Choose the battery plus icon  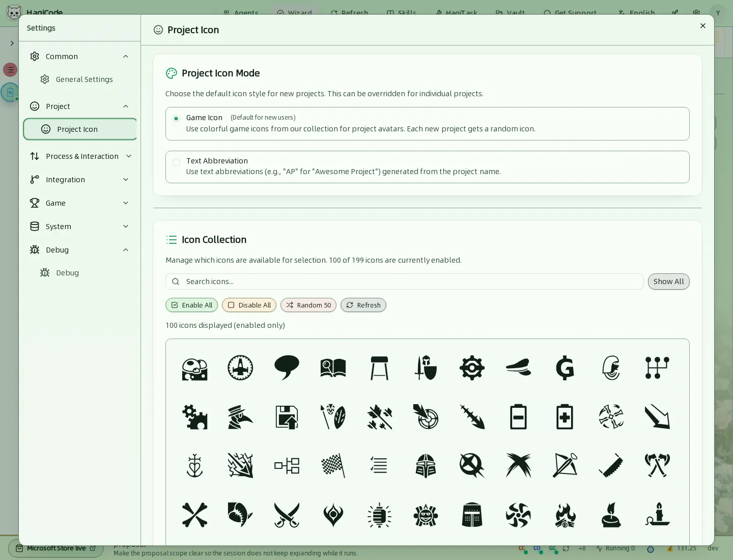[565, 417]
